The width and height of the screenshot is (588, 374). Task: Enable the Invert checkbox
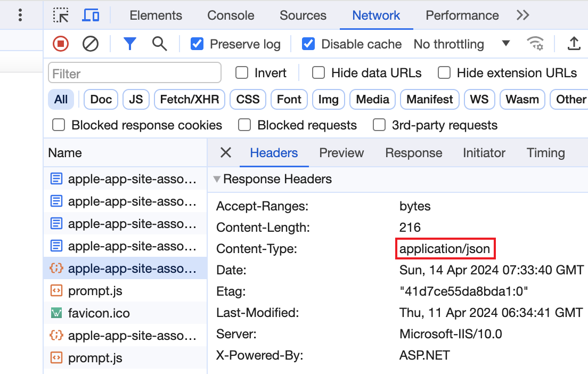click(x=242, y=72)
